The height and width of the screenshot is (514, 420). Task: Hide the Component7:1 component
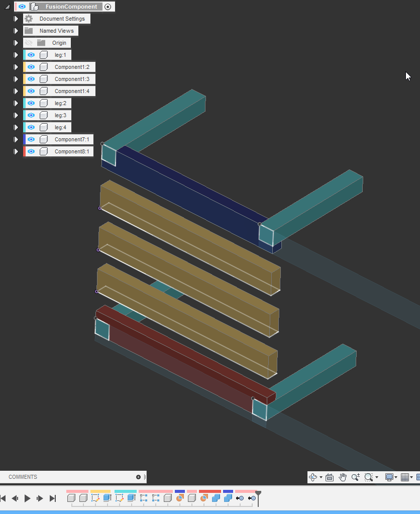[x=31, y=139]
